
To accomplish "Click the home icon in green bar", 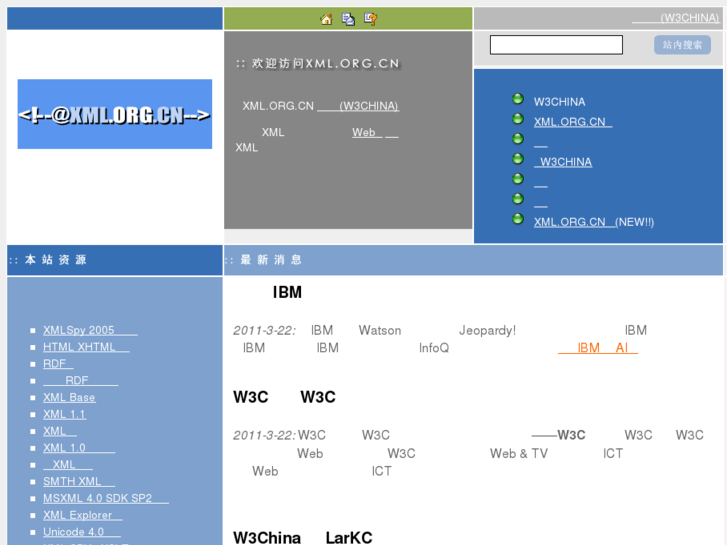I will [x=326, y=19].
